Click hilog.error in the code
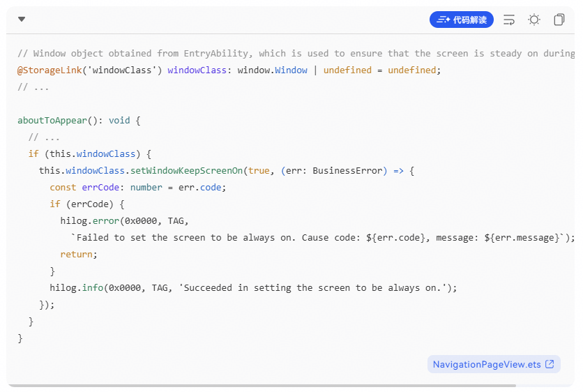This screenshot has width=583, height=392. [89, 221]
